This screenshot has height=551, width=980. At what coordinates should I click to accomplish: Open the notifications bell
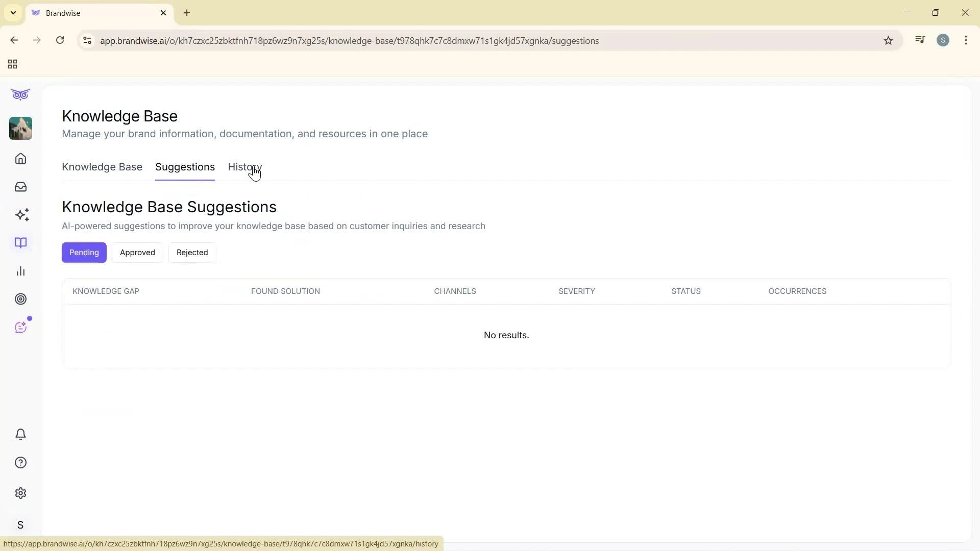(20, 434)
